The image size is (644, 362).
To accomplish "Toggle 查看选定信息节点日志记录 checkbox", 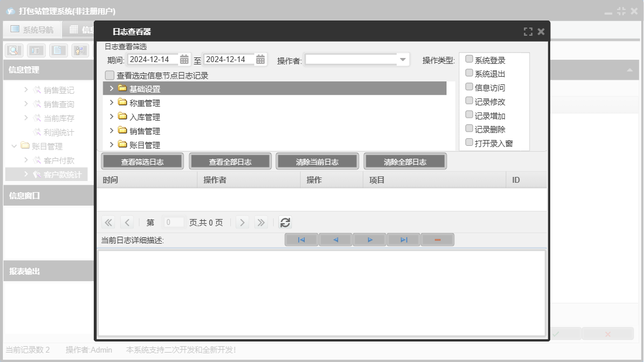I will click(x=109, y=76).
